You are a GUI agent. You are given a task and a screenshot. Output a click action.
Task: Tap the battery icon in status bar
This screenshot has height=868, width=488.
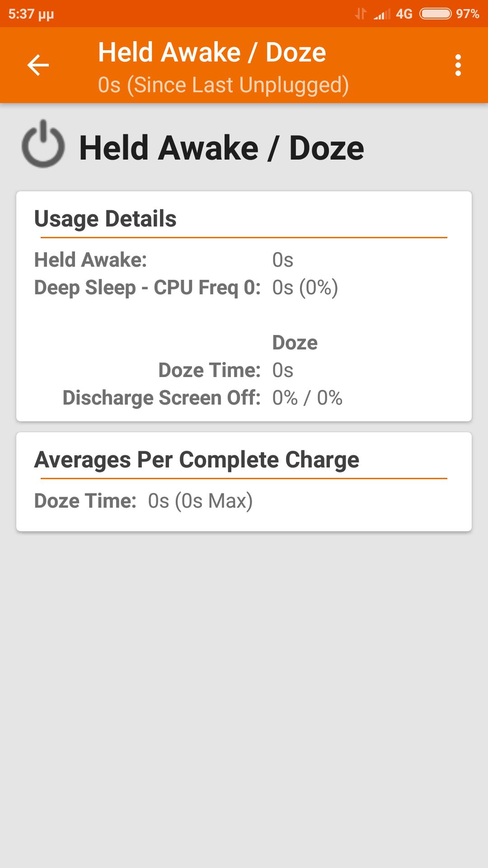(435, 14)
